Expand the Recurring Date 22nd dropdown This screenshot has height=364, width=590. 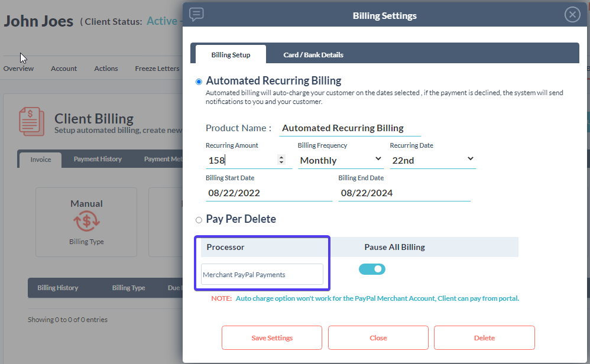[432, 160]
